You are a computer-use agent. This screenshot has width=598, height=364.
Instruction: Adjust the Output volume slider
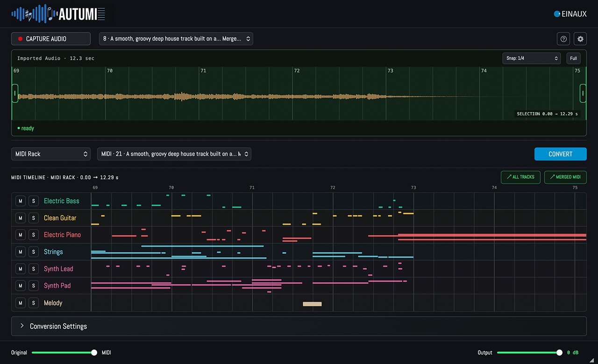point(530,352)
